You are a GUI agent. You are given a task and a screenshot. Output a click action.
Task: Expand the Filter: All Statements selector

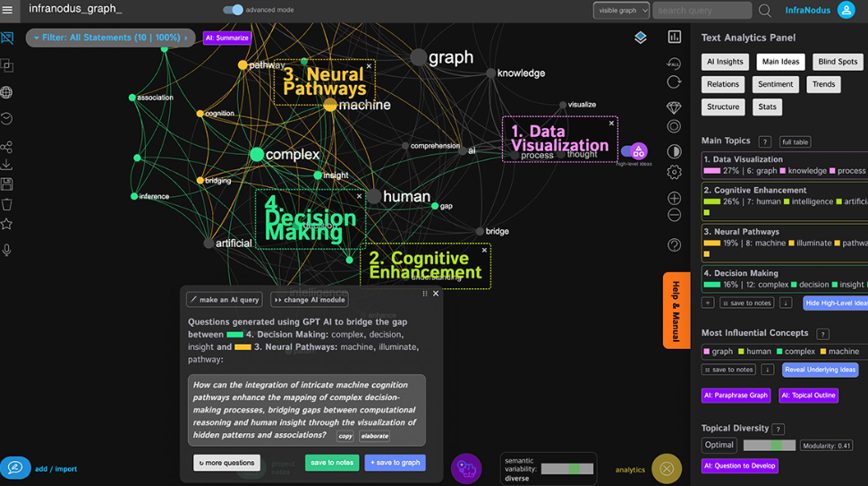[x=110, y=38]
